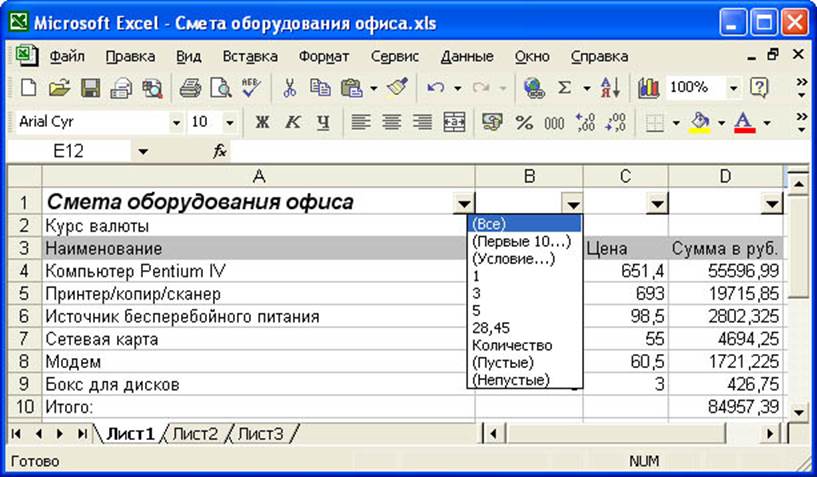Viewport: 817px width, 477px height.
Task: Copy the selection
Action: 320,88
